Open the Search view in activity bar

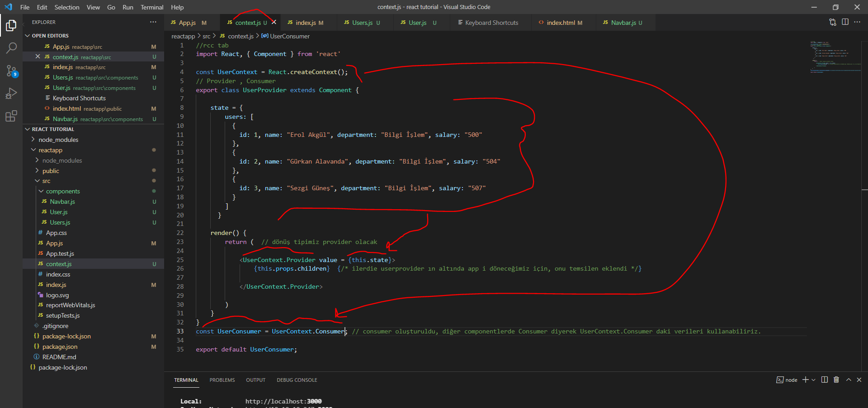11,48
